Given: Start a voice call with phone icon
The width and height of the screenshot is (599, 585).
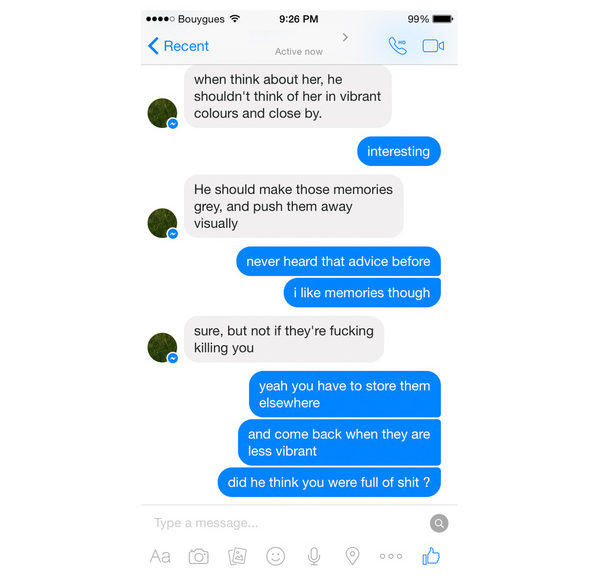Looking at the screenshot, I should 398,46.
